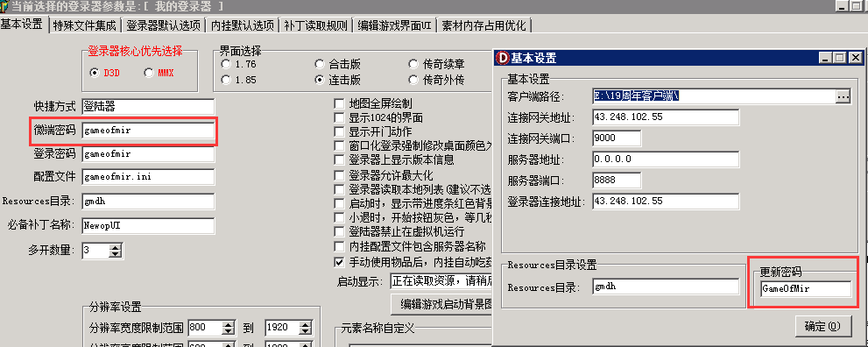The height and width of the screenshot is (347, 868).
Task: Toggle 登录器允许最大化 checkbox
Action: 339,176
